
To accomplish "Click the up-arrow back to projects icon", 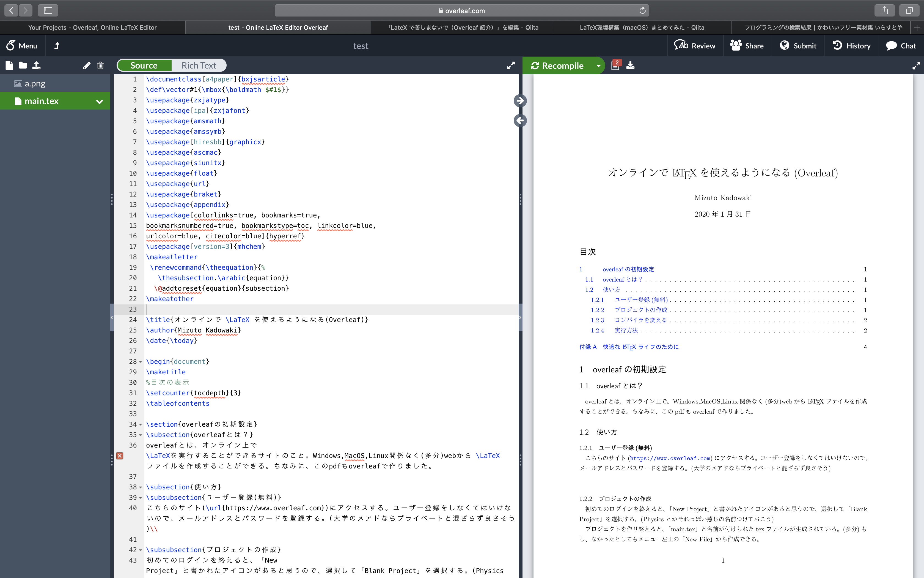I will [x=56, y=46].
